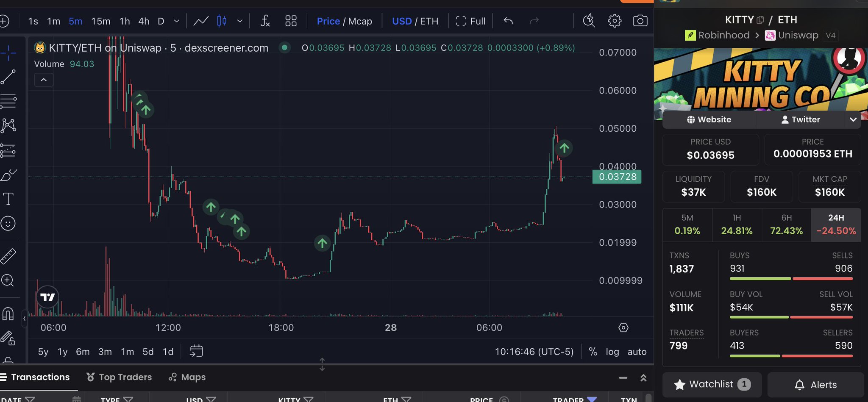The image size is (868, 402).
Task: Click the buyers versus sellers ratio bar
Action: (x=791, y=356)
